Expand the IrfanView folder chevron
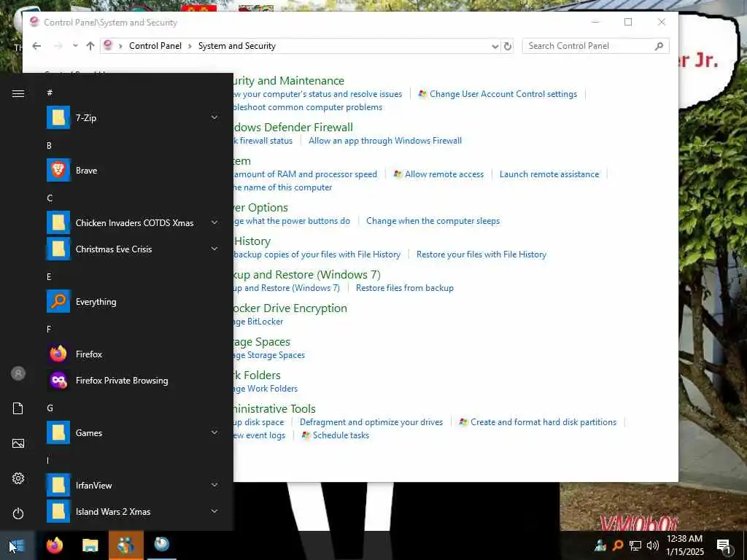Image resolution: width=747 pixels, height=560 pixels. pyautogui.click(x=214, y=485)
